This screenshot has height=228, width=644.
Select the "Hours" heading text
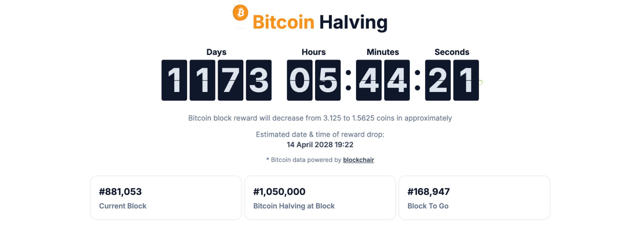tap(313, 52)
